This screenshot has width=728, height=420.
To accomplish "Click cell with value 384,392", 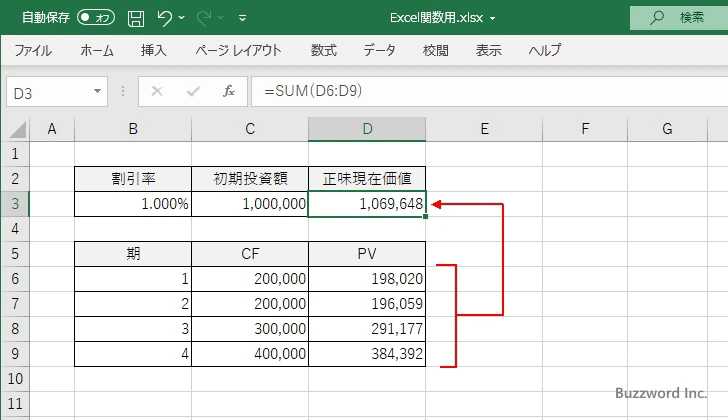I will point(367,354).
